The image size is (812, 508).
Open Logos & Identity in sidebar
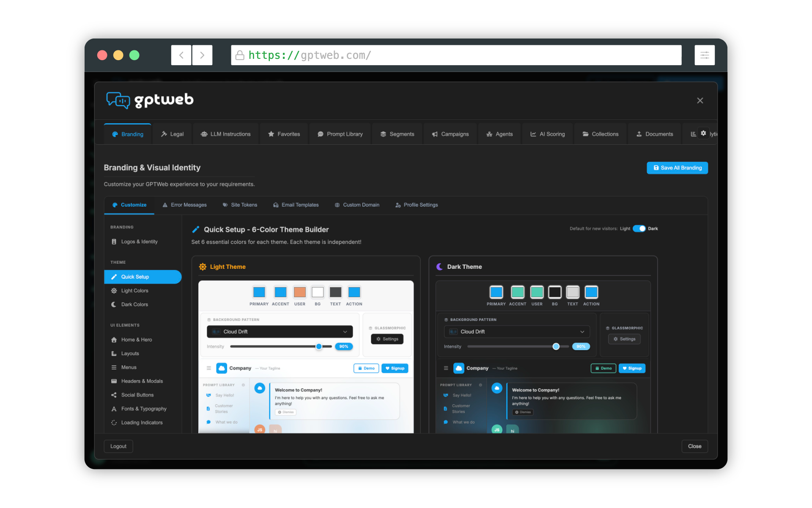[143, 242]
